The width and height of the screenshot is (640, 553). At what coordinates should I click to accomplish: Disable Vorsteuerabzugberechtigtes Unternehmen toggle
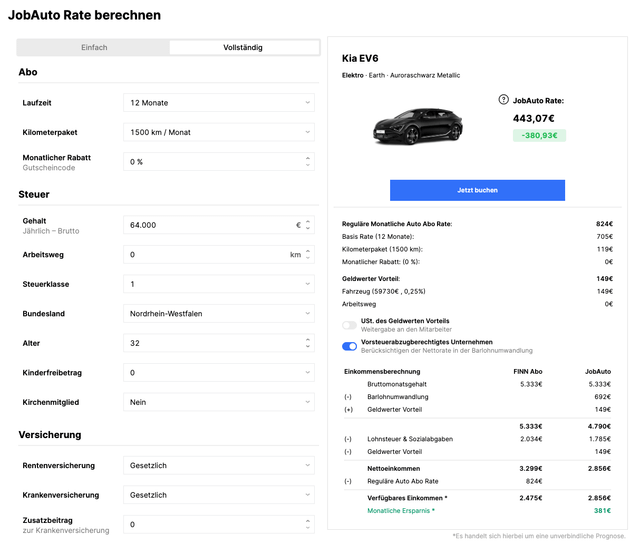[x=349, y=346]
